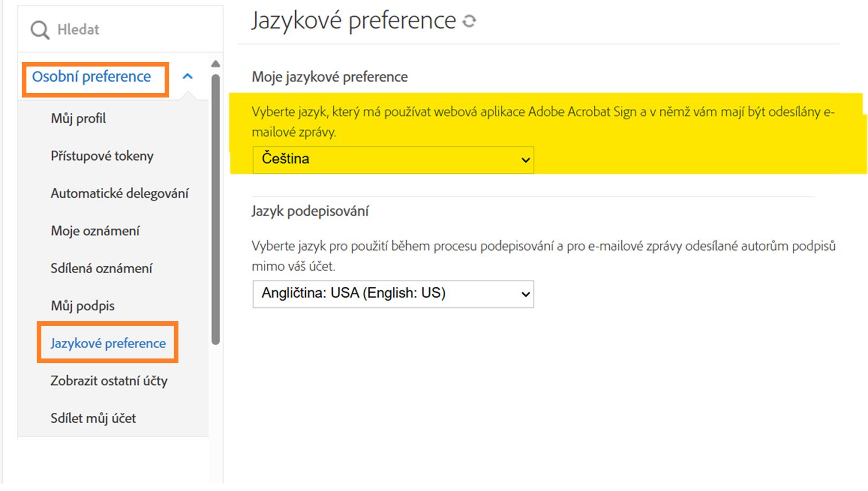Image resolution: width=868 pixels, height=491 pixels.
Task: Click the sidebar scrollbar up arrow
Action: [216, 64]
